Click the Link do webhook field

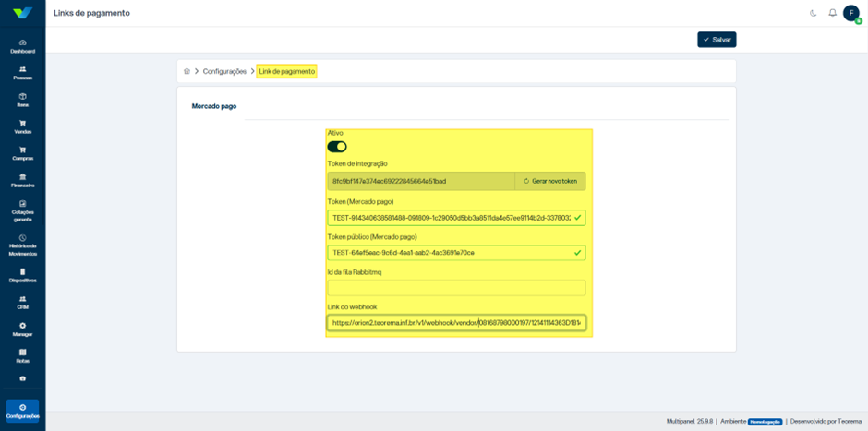pyautogui.click(x=457, y=323)
